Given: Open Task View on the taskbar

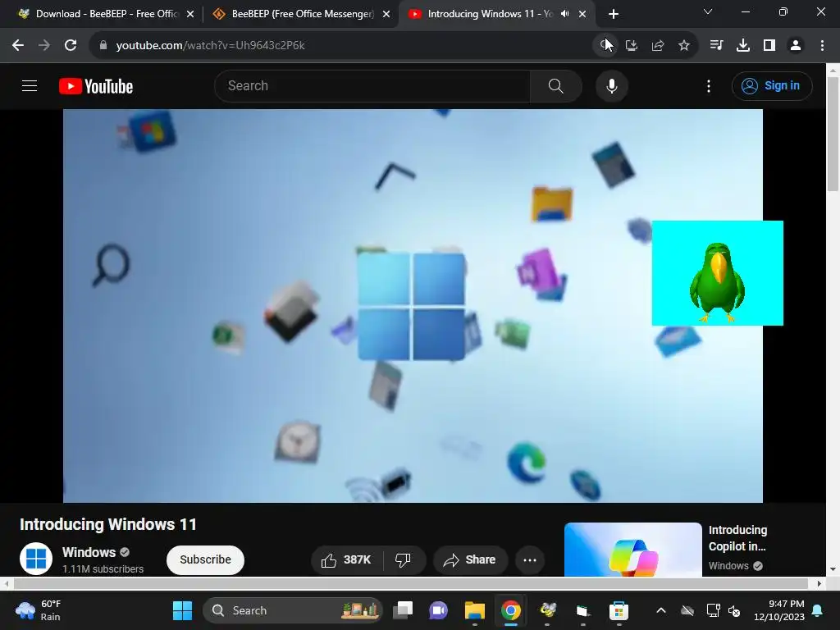Looking at the screenshot, I should (x=403, y=610).
